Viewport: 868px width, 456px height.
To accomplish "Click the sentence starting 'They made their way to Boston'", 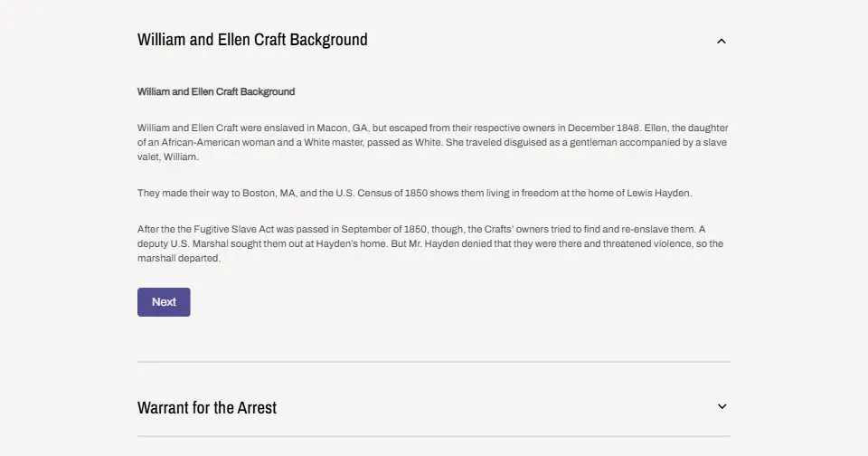I will pos(415,193).
